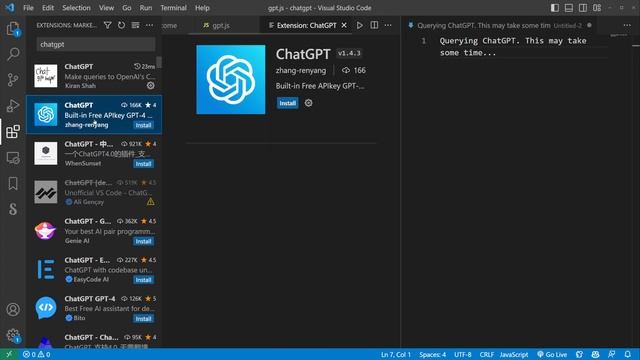Refresh the extensions list
640x360 pixels.
tap(121, 25)
